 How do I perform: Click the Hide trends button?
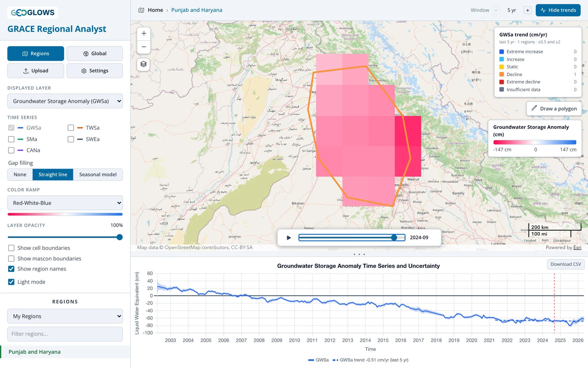(x=558, y=10)
